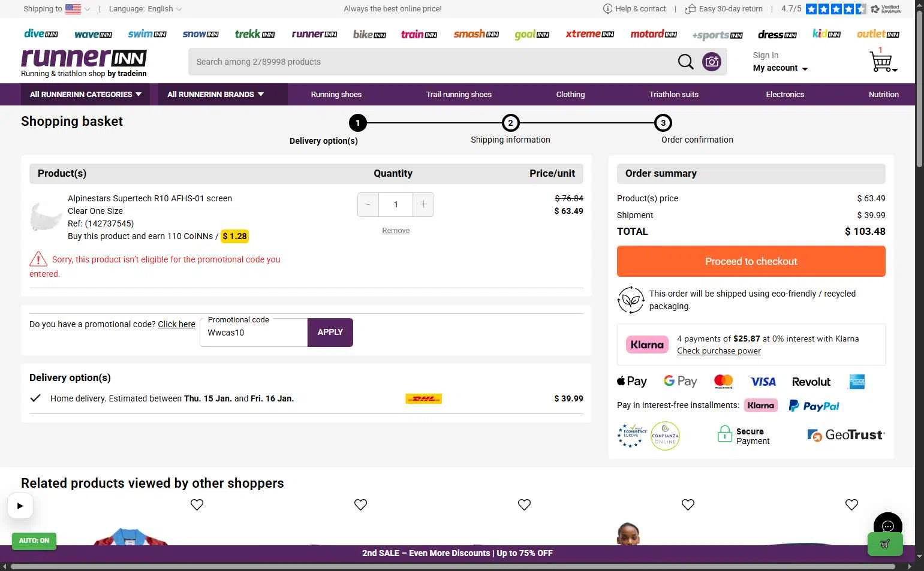Open the waveinn store logo
This screenshot has width=924, height=571.
point(93,34)
